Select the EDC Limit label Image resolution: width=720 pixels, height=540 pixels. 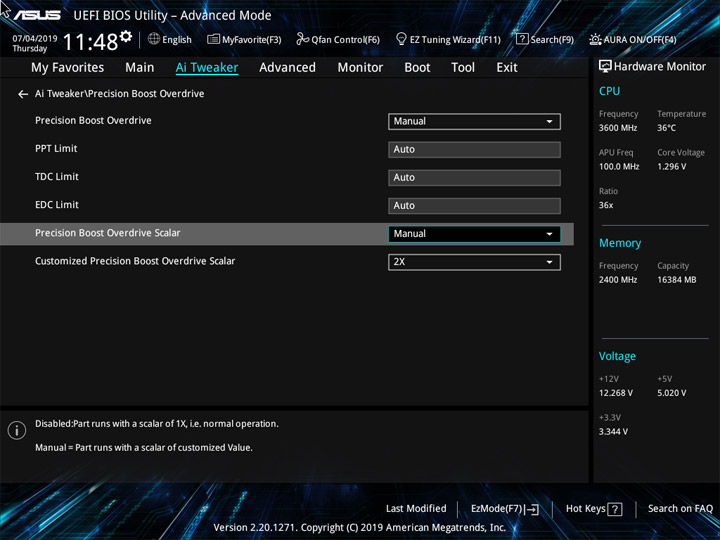[x=57, y=205]
